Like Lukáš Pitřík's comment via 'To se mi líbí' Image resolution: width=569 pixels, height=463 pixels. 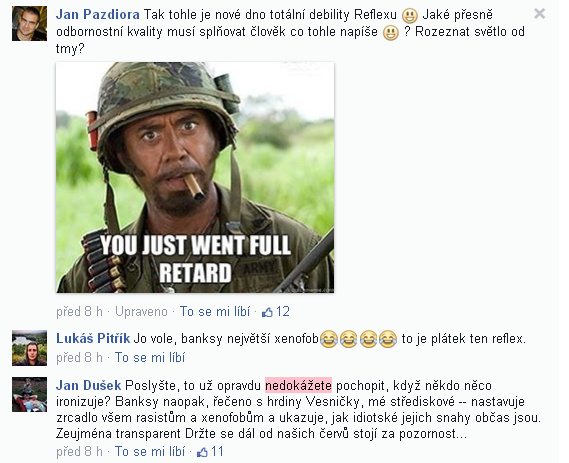click(150, 357)
